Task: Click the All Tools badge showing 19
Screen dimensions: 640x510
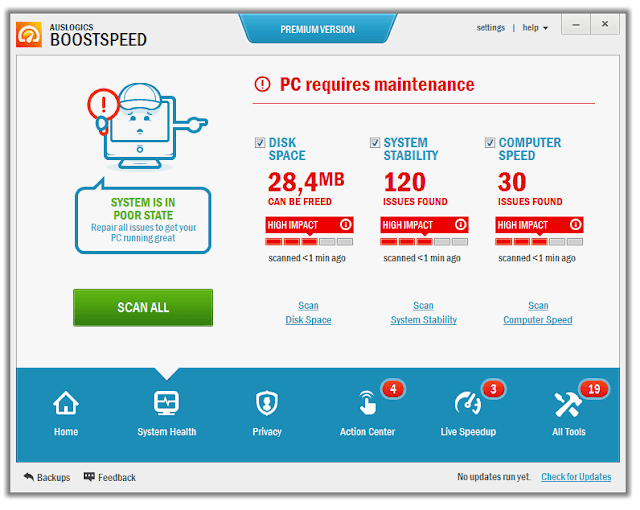Action: point(594,389)
